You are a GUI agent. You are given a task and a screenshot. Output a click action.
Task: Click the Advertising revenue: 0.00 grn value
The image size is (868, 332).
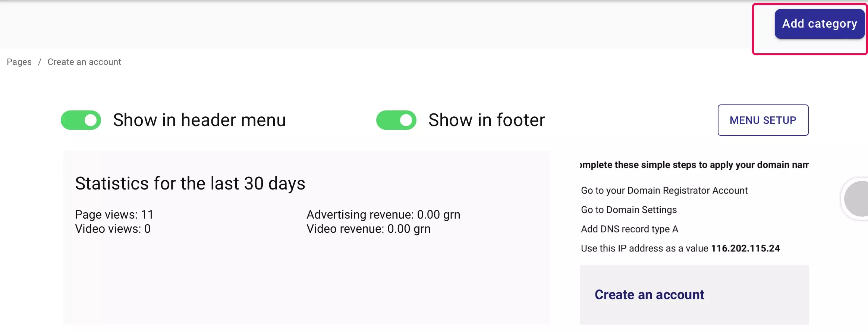383,214
